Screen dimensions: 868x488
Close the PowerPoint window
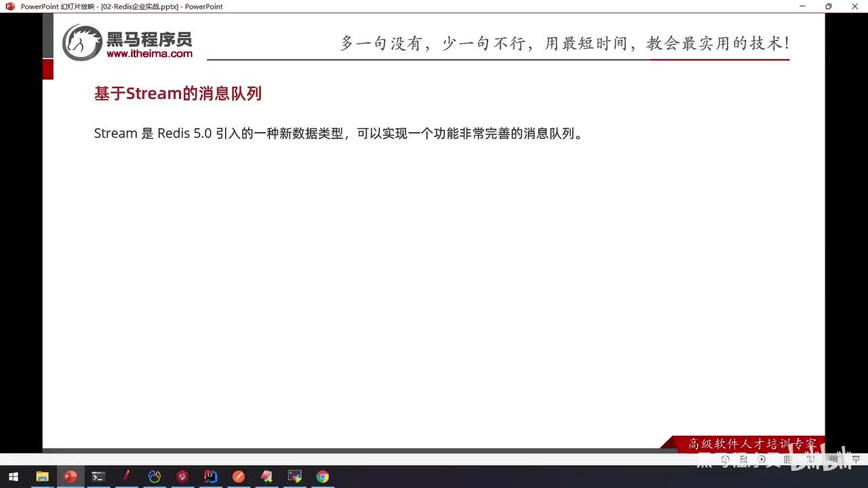(854, 6)
